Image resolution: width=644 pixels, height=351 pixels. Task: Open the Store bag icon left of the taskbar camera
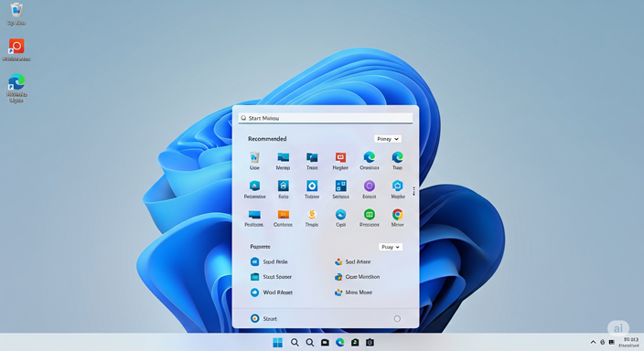click(x=355, y=343)
